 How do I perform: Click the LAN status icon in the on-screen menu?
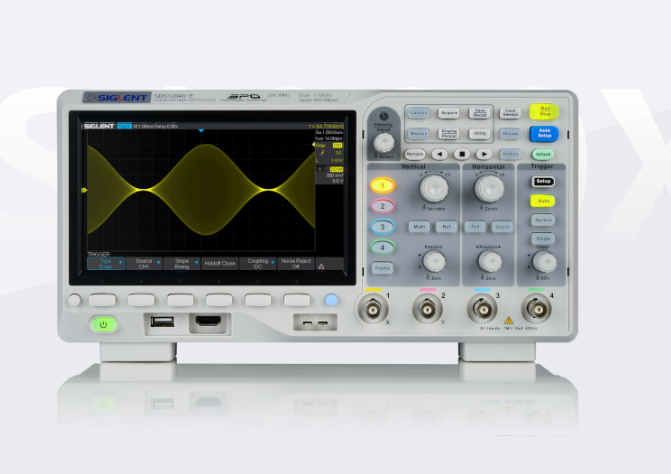coord(321,266)
